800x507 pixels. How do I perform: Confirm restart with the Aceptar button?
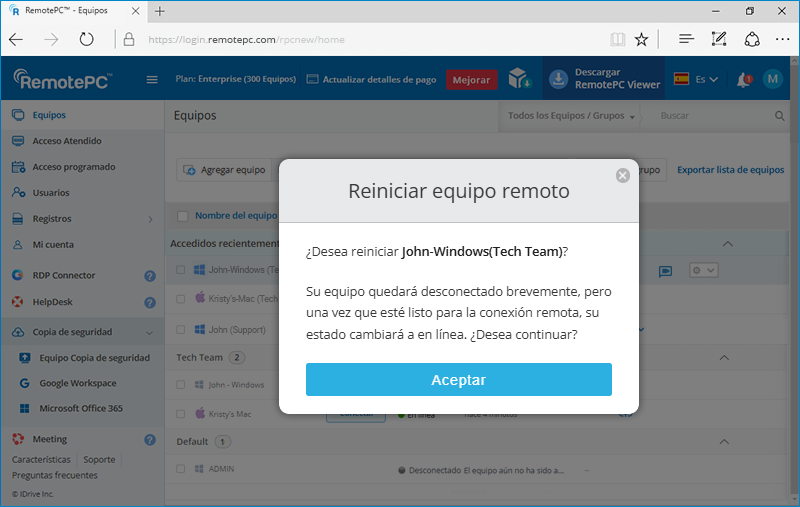(459, 379)
